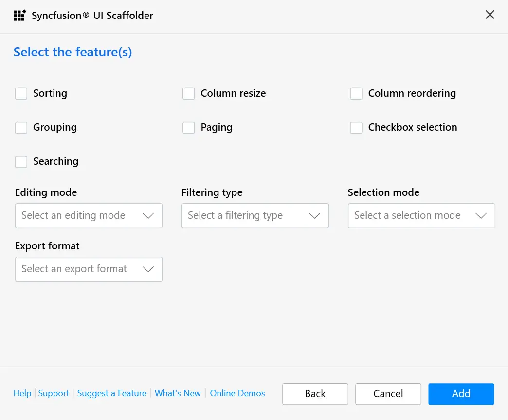Click the Filtering type dropdown arrow
The width and height of the screenshot is (508, 420).
315,215
